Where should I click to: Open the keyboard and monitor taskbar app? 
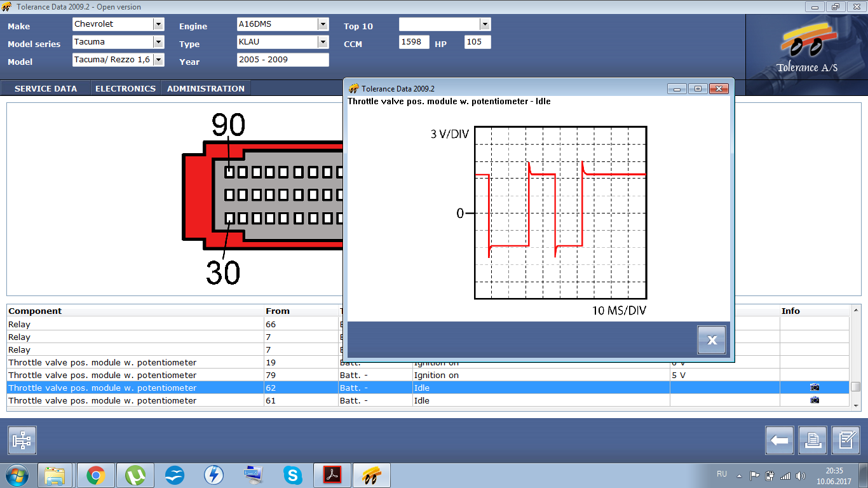[254, 475]
